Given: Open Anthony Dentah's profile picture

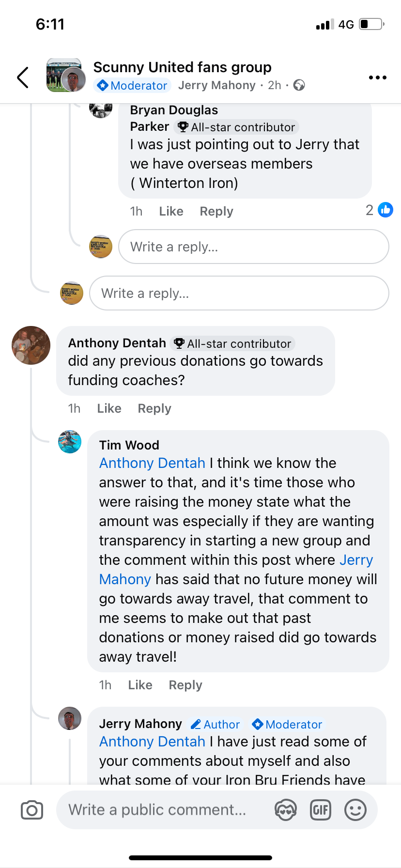Looking at the screenshot, I should 31,345.
